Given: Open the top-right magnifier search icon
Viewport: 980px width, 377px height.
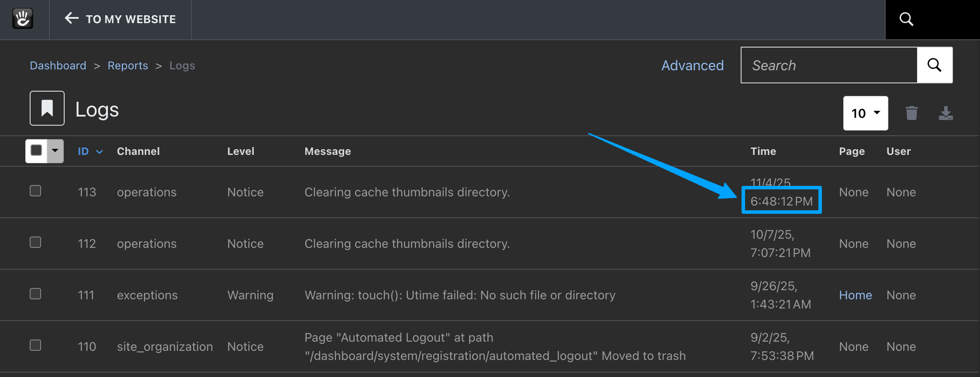Looking at the screenshot, I should [906, 19].
